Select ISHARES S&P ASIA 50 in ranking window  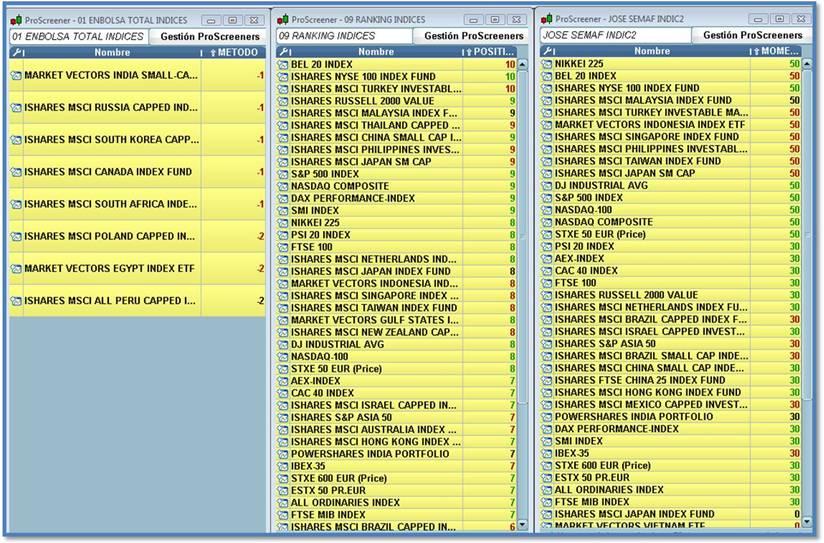397,417
